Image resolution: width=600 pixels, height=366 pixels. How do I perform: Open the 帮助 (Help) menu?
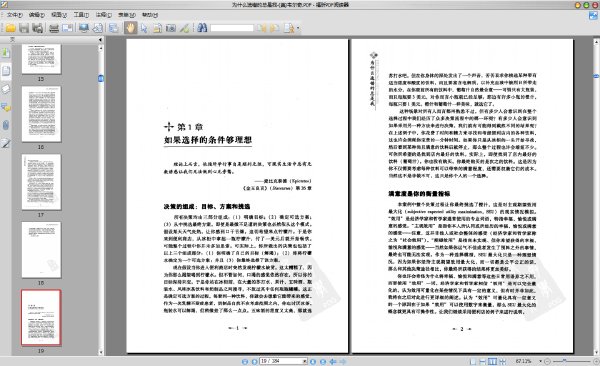click(150, 15)
